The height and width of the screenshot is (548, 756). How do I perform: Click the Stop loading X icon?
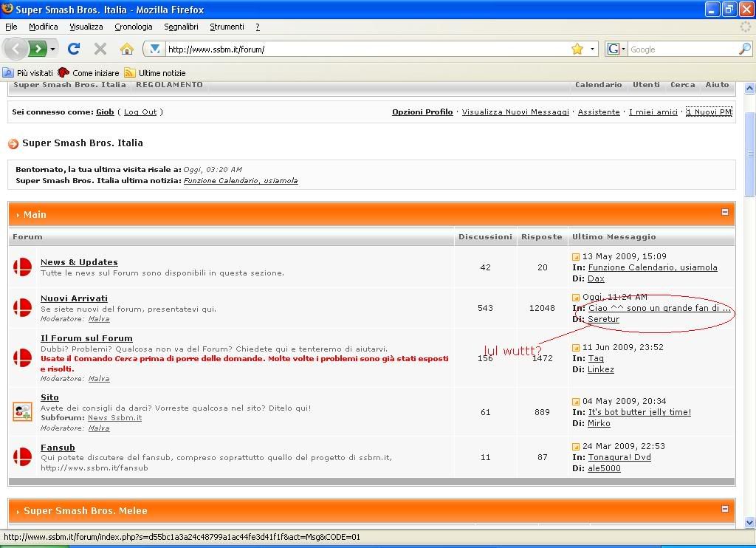pos(100,49)
